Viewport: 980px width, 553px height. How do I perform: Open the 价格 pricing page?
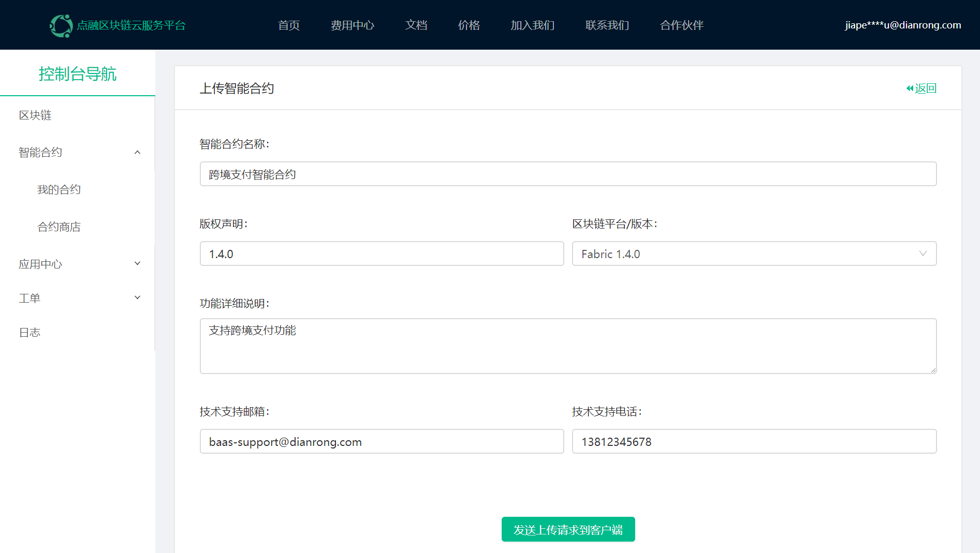[x=469, y=25]
